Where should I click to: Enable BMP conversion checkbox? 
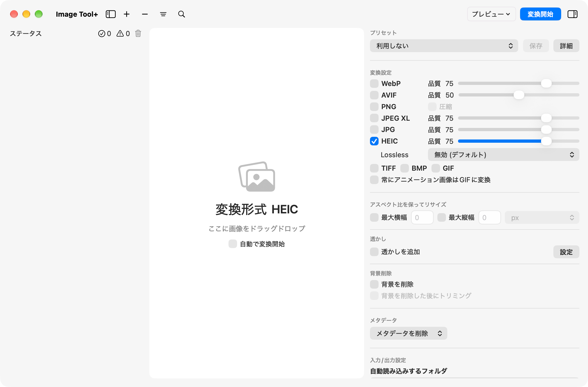point(405,168)
